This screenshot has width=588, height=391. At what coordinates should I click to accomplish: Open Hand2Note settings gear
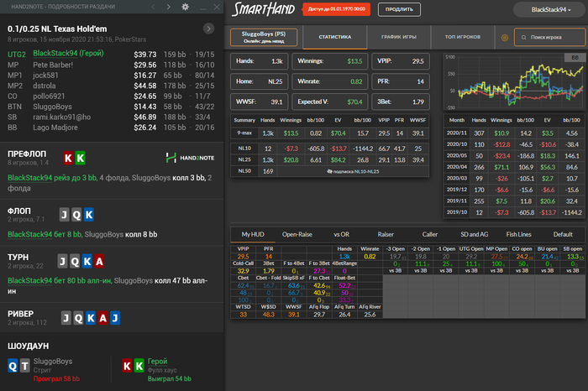[185, 7]
